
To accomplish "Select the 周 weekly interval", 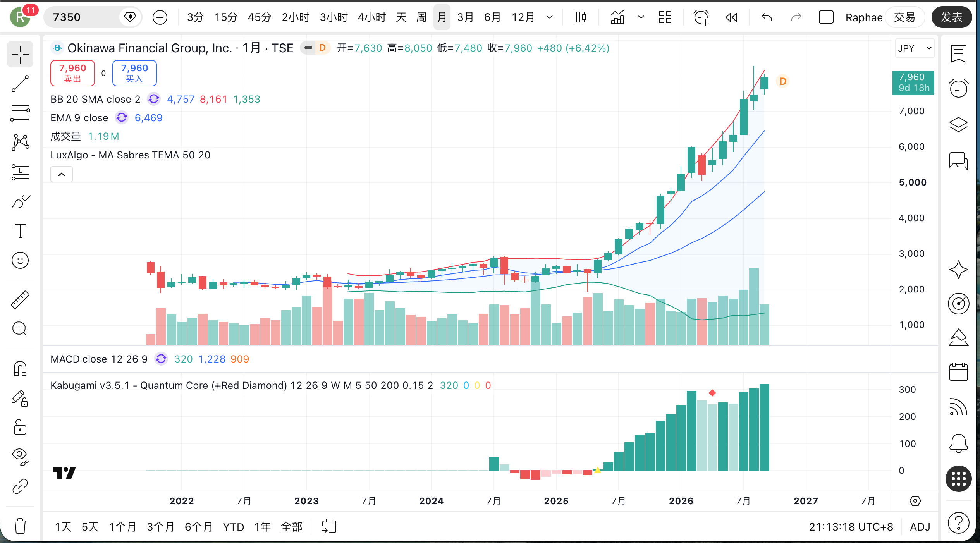I will click(x=421, y=17).
